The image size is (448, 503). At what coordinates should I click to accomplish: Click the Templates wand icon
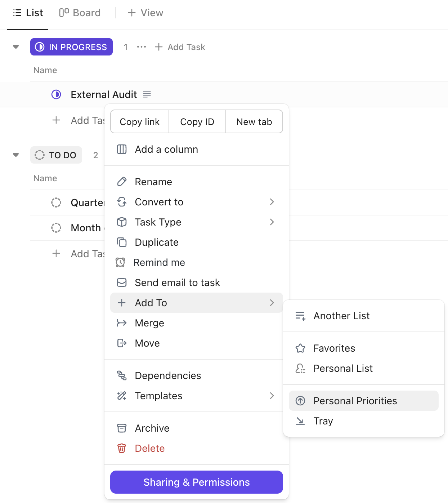click(122, 396)
